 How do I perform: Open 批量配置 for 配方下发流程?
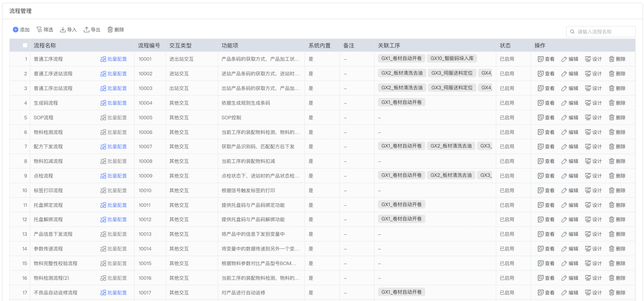tap(114, 147)
